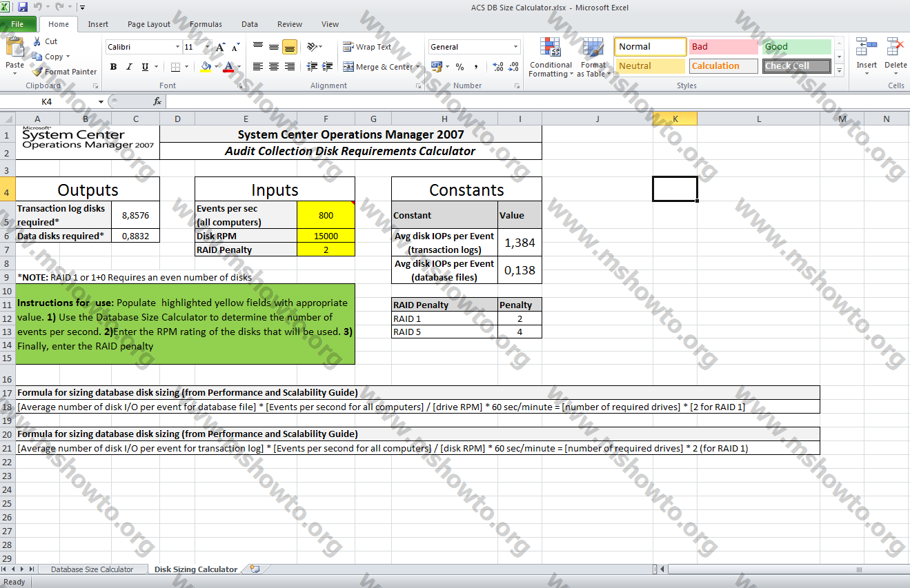Apply Comma Style
Viewport: 910px width, 588px height.
pos(475,67)
